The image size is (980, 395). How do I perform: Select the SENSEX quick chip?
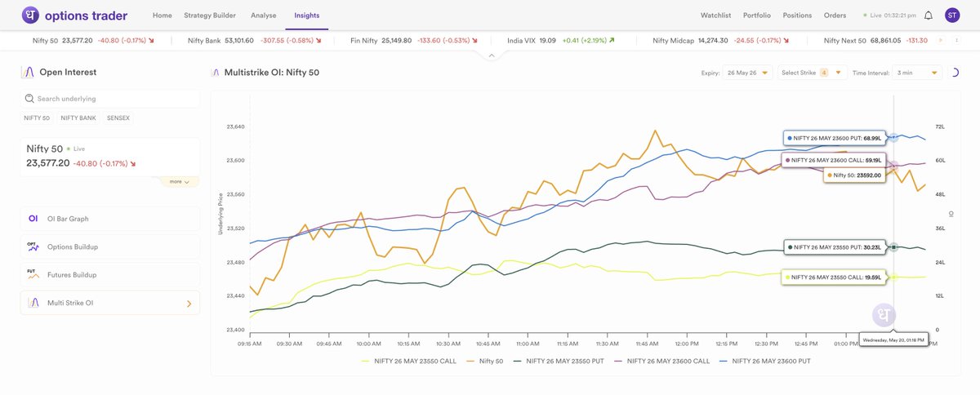click(118, 118)
